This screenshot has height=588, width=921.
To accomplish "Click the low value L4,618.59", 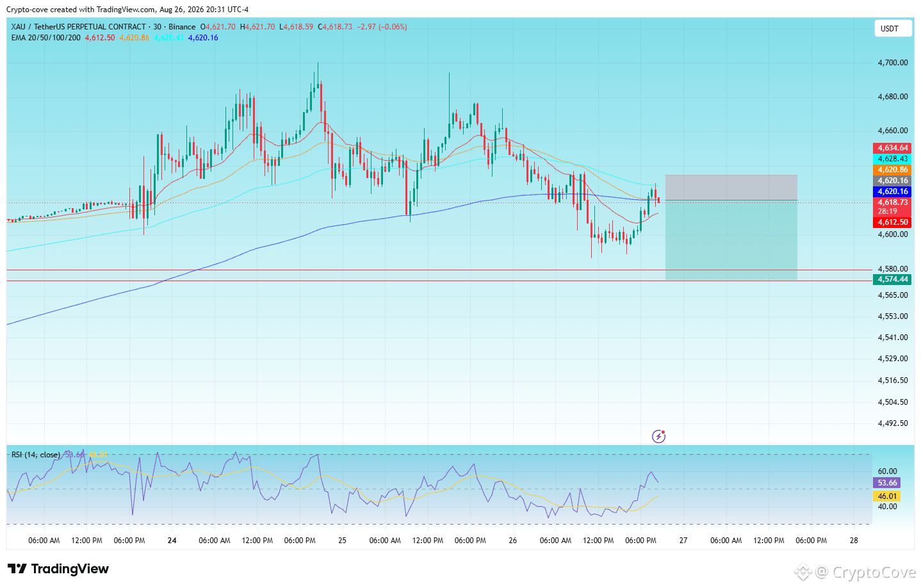I will [x=297, y=27].
